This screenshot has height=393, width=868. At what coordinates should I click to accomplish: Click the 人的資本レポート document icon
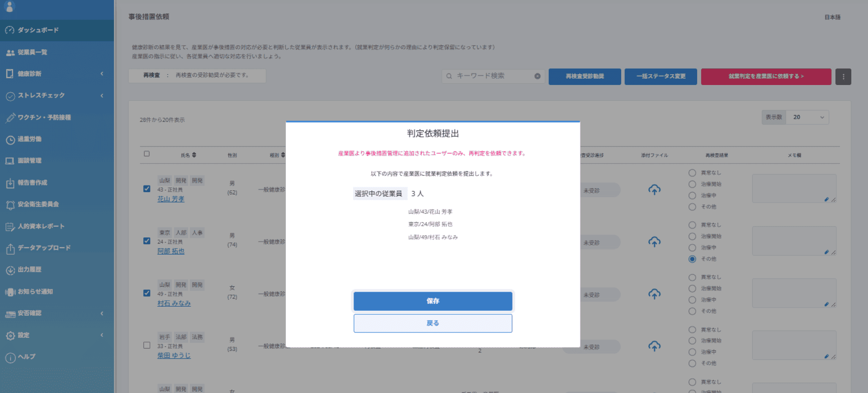pyautogui.click(x=10, y=227)
